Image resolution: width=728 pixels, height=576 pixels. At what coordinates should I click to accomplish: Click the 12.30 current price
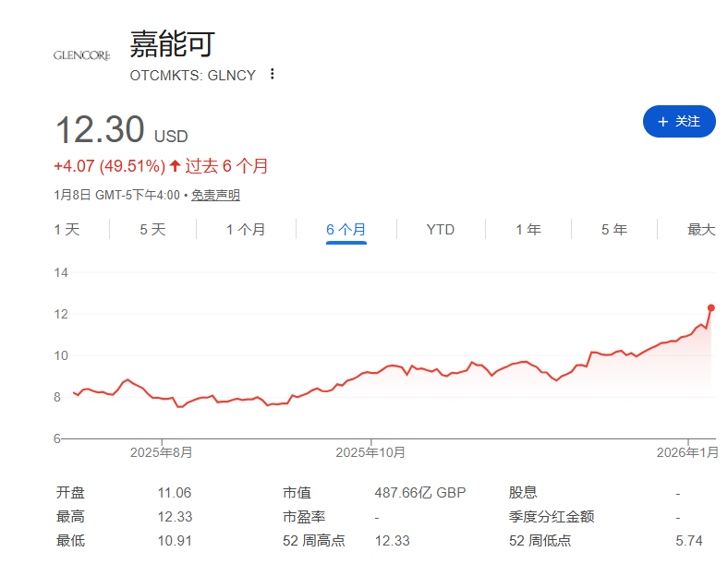point(100,129)
